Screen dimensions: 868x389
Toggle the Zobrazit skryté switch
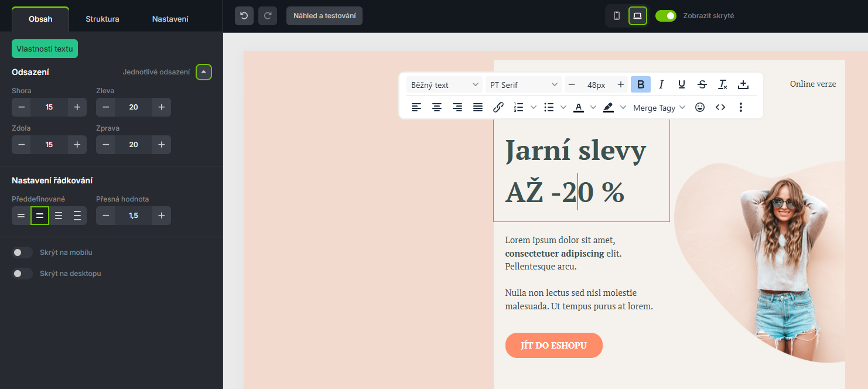tap(666, 16)
